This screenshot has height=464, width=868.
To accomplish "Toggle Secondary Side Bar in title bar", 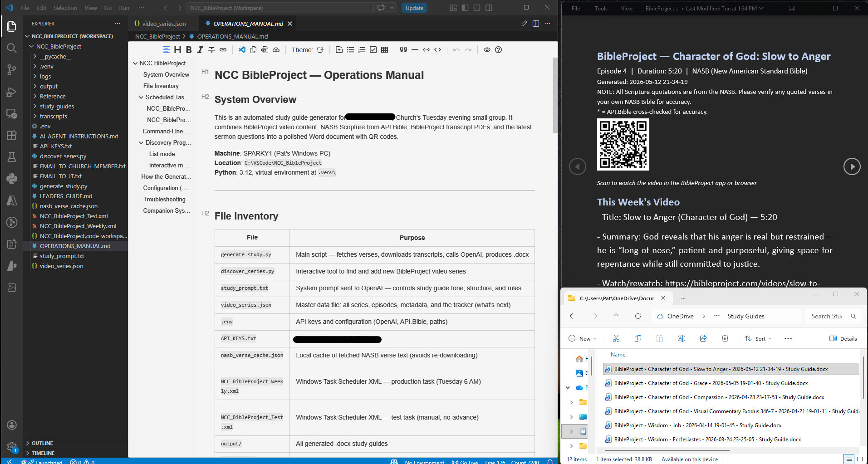I will click(x=489, y=8).
